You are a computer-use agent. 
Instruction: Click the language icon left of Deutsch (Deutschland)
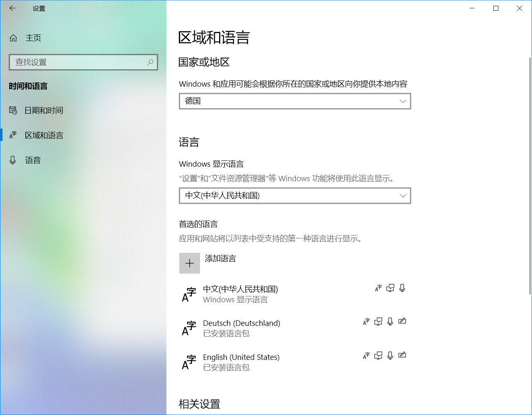(189, 328)
